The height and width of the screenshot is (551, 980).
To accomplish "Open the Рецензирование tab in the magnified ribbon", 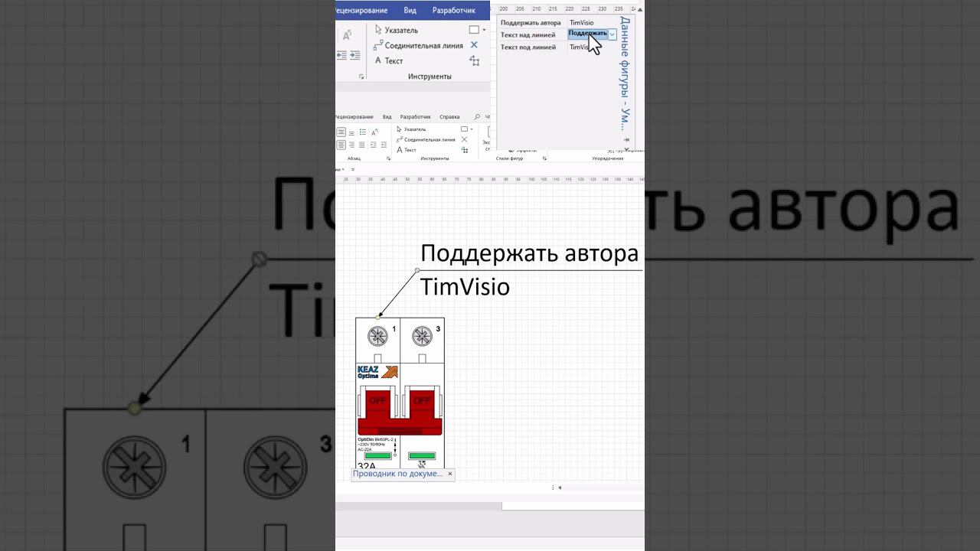I will (x=361, y=11).
